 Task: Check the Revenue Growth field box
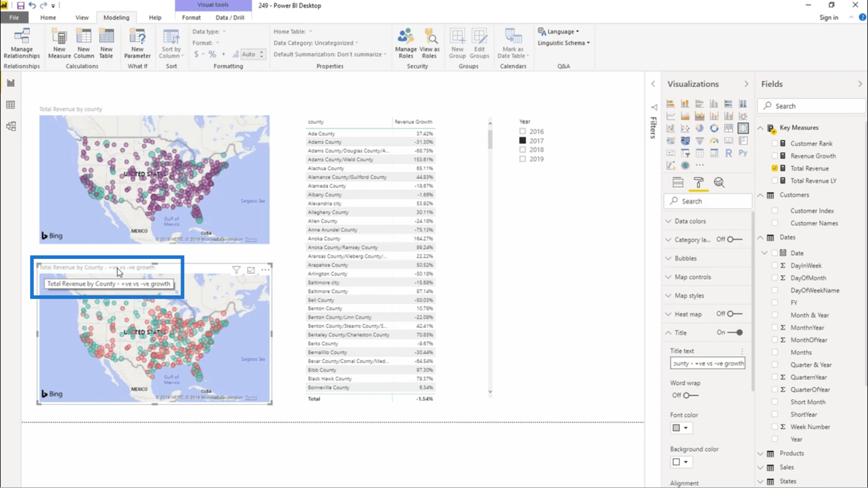tap(775, 156)
